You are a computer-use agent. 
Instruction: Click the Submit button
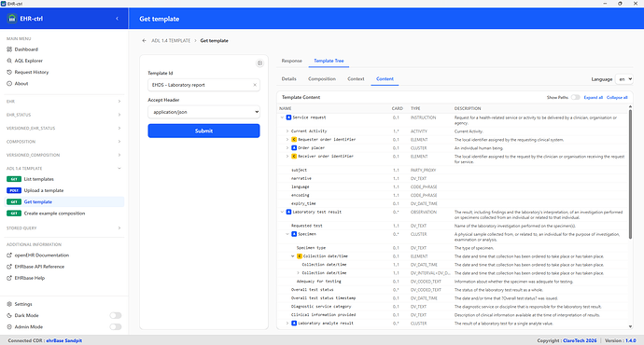point(203,131)
